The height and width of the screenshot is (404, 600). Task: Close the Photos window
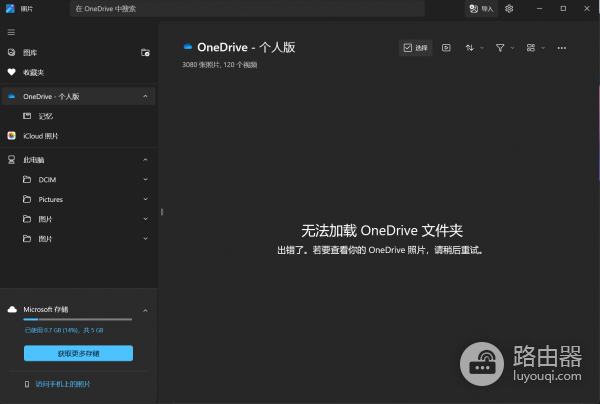click(587, 8)
